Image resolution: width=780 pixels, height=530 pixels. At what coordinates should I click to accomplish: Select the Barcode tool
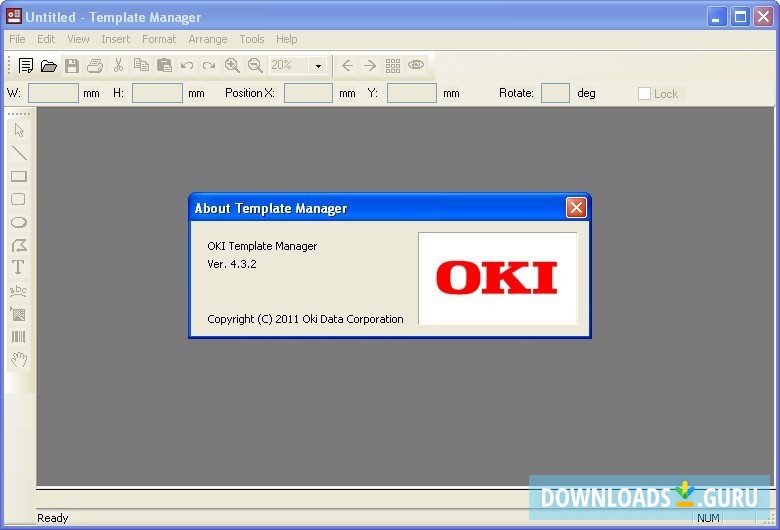pyautogui.click(x=18, y=337)
